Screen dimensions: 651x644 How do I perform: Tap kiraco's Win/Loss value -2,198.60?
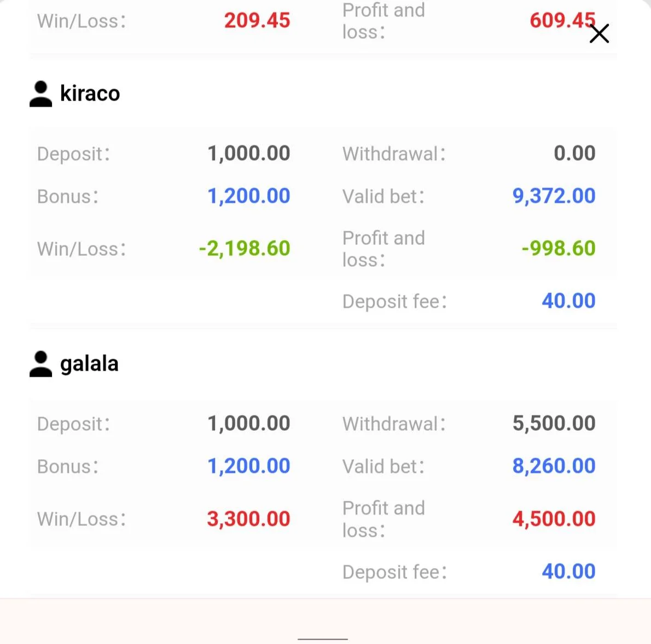click(245, 249)
